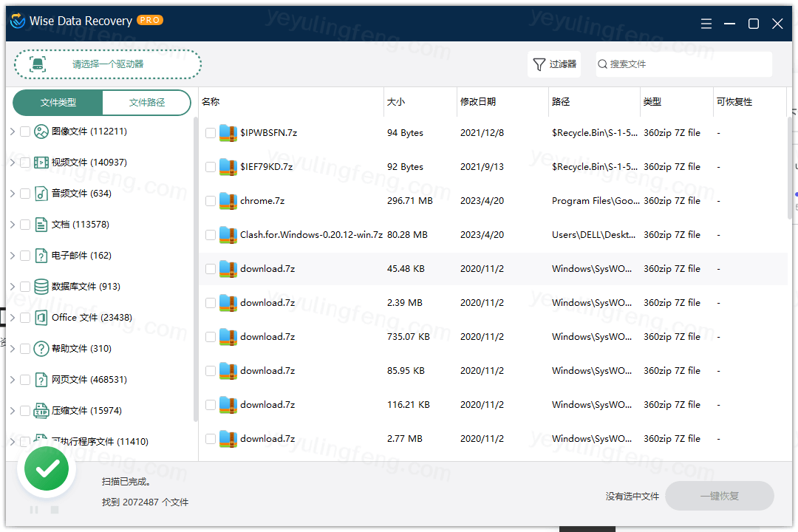Click the 45.48 KB download.7z archive icon
This screenshot has width=798, height=532.
tap(228, 269)
